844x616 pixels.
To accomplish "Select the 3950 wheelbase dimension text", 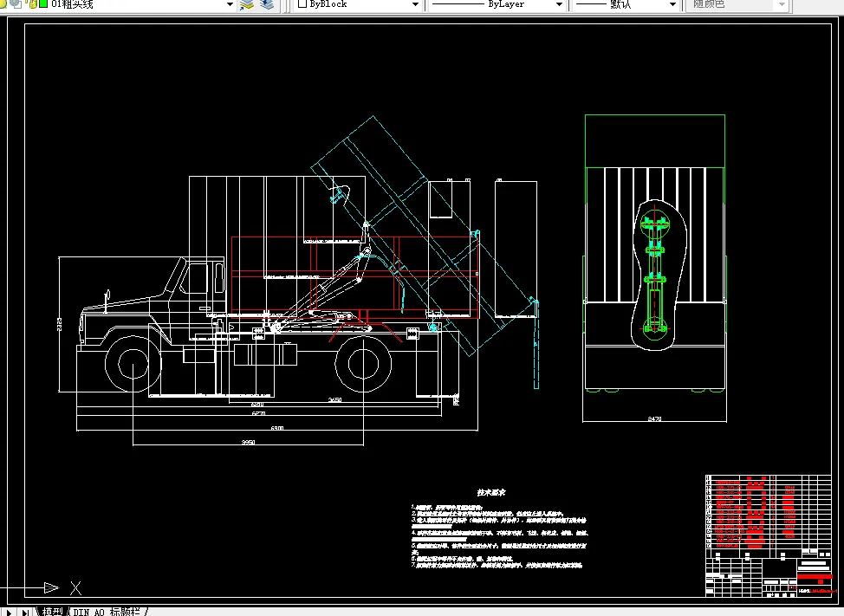I will click(248, 442).
